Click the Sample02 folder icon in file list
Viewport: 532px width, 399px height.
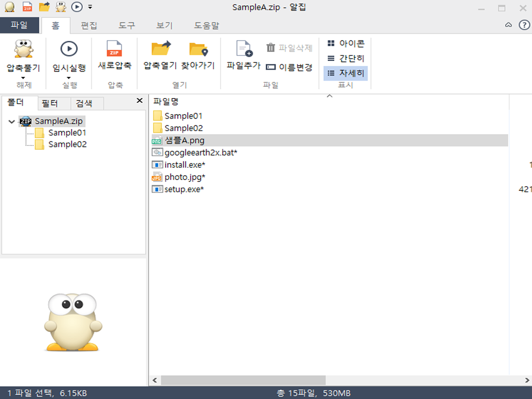pos(157,128)
